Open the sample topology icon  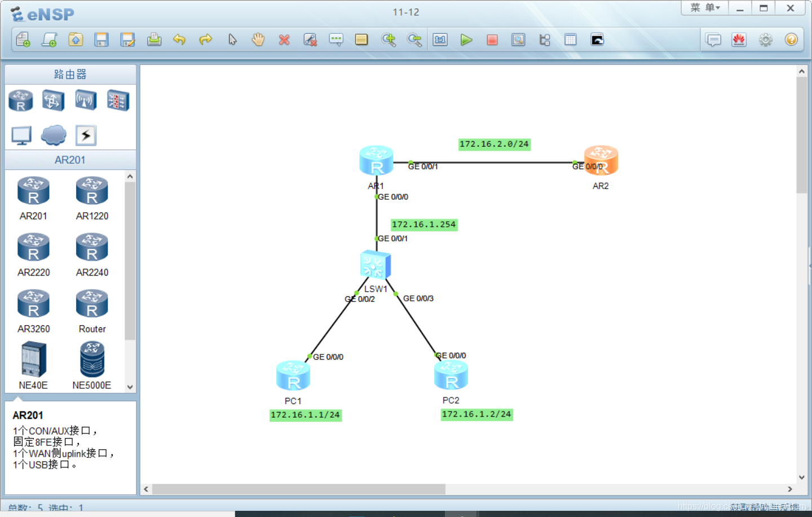pyautogui.click(x=50, y=40)
